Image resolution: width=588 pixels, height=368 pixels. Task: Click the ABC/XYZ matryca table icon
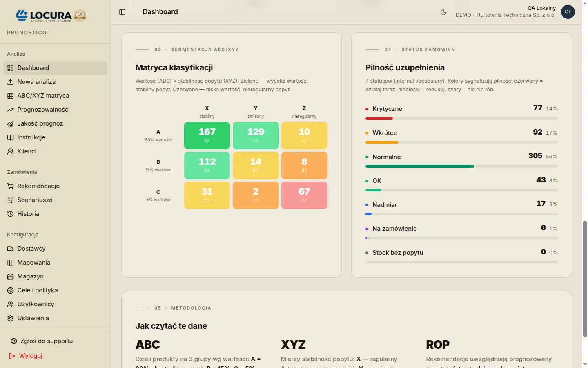tap(11, 96)
